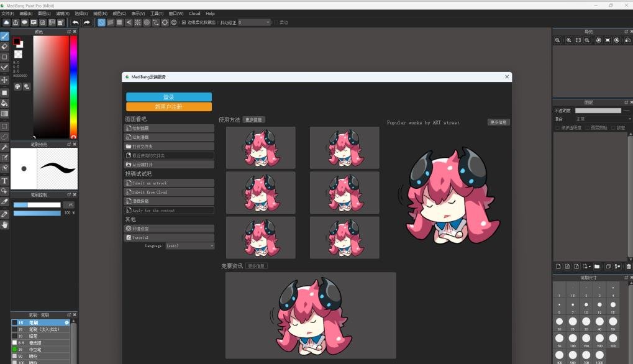
Task: Click more info button beside usage section
Action: 253,120
